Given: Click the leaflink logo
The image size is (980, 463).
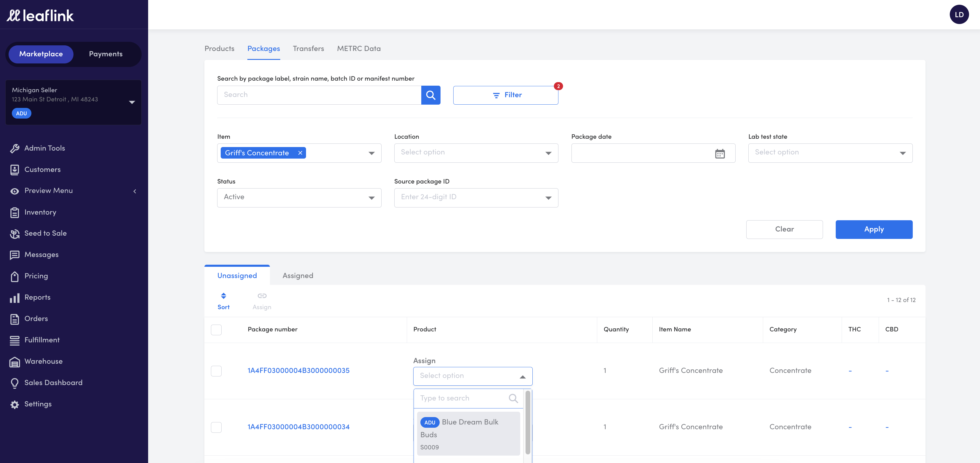Looking at the screenshot, I should (x=40, y=15).
